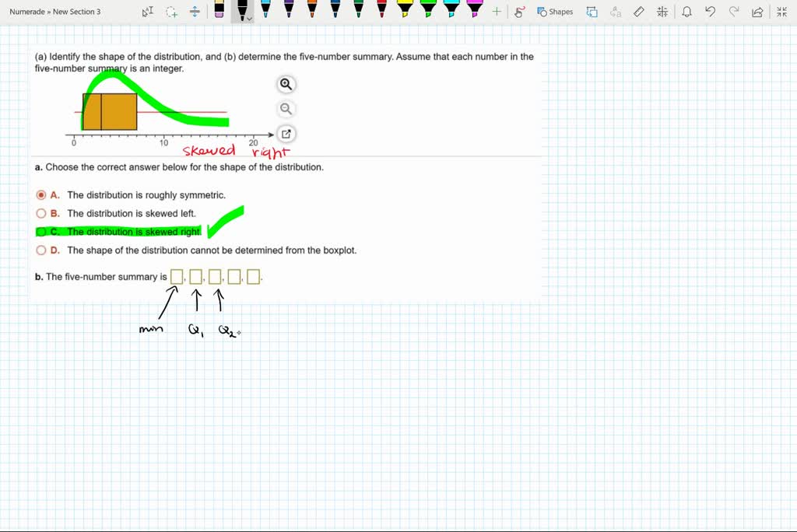
Task: Click the open-in-new-window button
Action: [x=286, y=133]
